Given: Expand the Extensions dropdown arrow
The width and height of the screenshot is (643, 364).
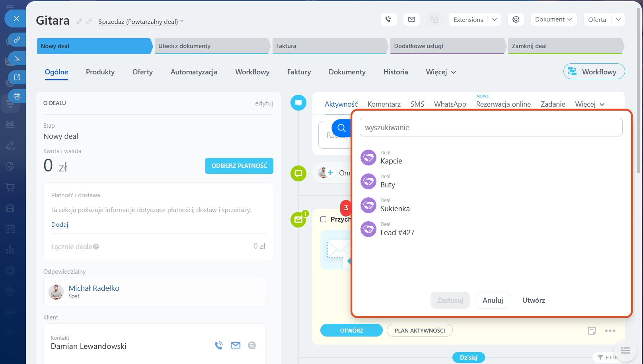Looking at the screenshot, I should click(495, 19).
